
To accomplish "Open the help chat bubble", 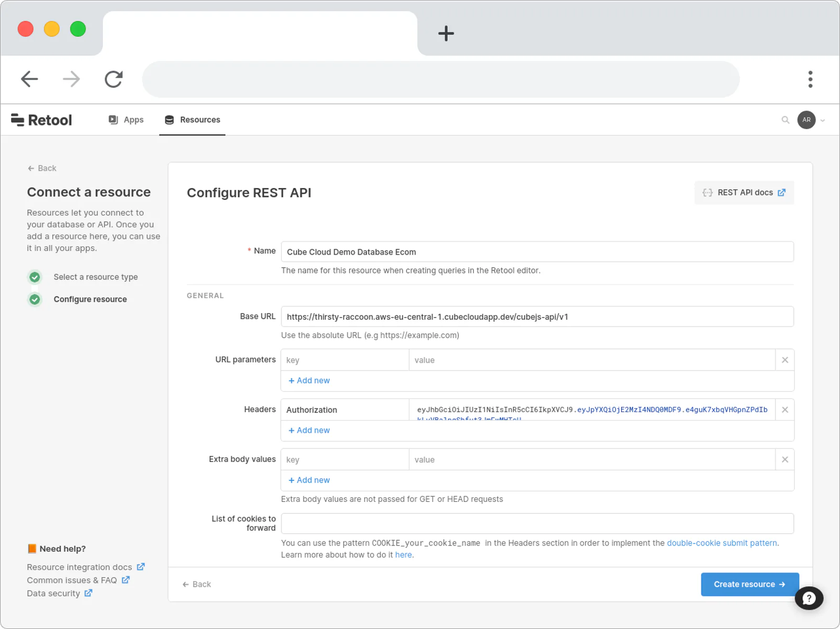I will click(809, 598).
